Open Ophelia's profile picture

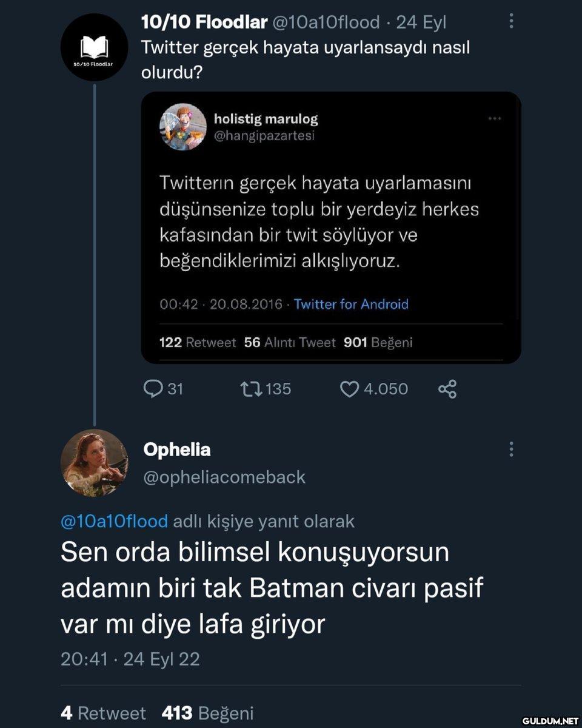95,463
